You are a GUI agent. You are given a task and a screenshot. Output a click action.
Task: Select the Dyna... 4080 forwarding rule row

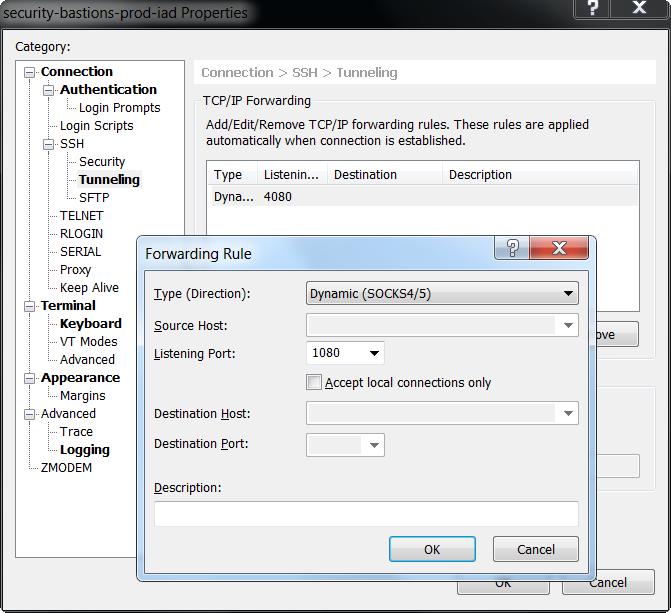(424, 197)
